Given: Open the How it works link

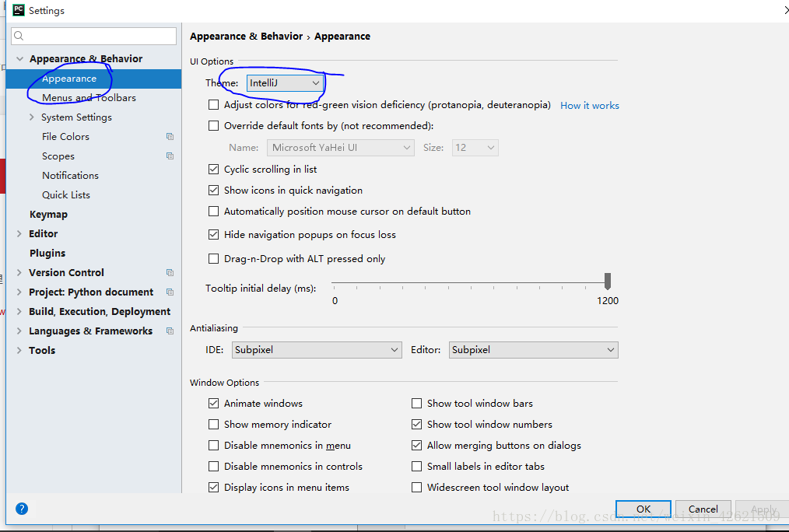Looking at the screenshot, I should [x=590, y=106].
